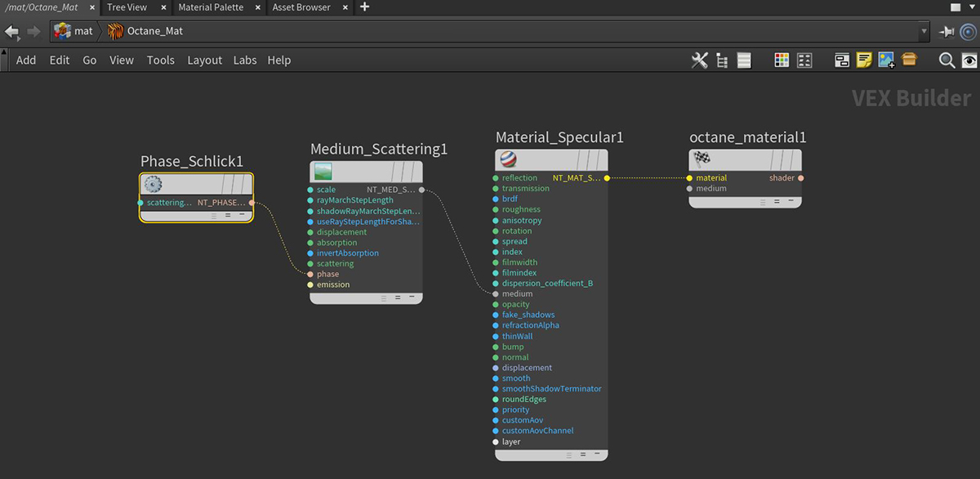Click the yellow sticky note icon
Image resolution: width=980 pixels, height=479 pixels.
pyautogui.click(x=864, y=60)
